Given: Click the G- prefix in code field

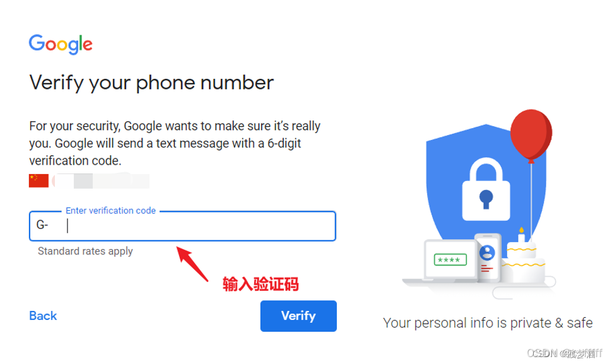Looking at the screenshot, I should pos(42,225).
